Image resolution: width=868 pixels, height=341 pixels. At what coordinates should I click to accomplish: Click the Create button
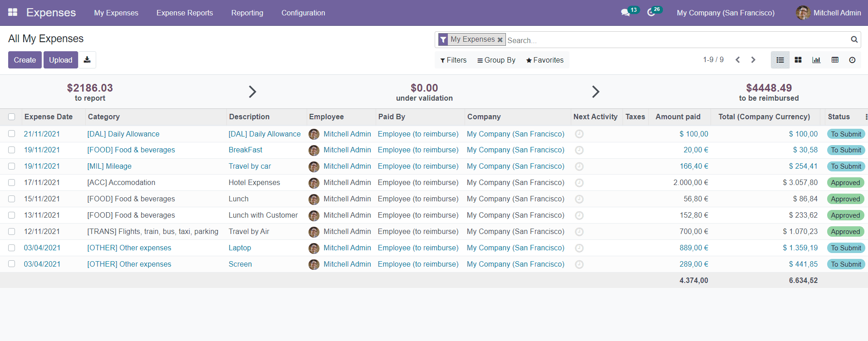coord(25,60)
